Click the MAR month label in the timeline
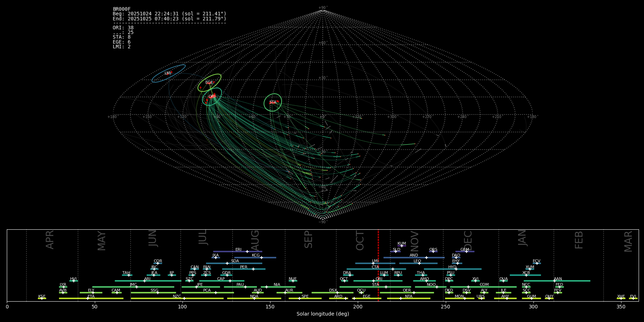This screenshot has height=322, width=644. pos(628,241)
